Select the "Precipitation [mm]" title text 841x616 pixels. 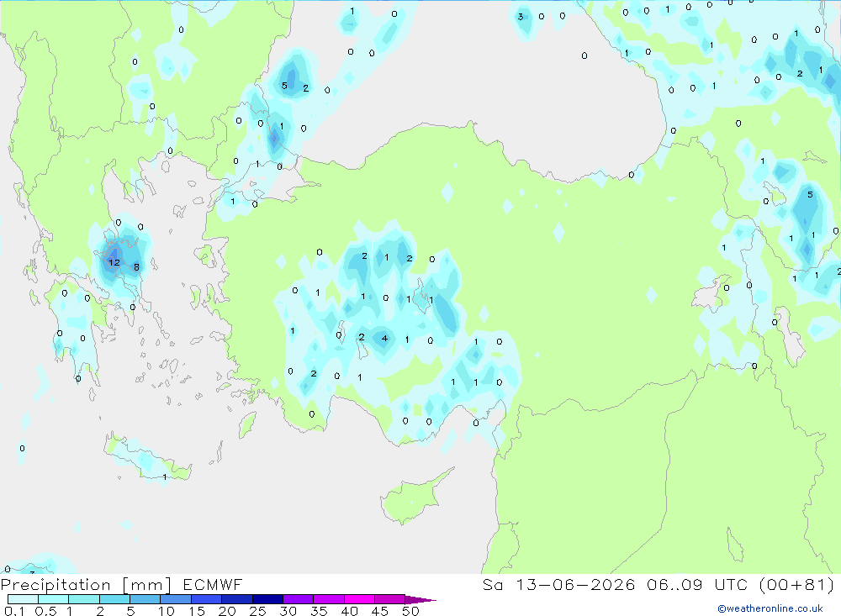[x=87, y=584]
